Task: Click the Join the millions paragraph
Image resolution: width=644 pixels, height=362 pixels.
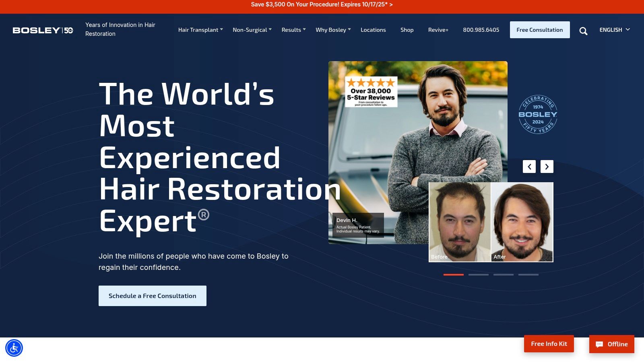Action: [194, 262]
